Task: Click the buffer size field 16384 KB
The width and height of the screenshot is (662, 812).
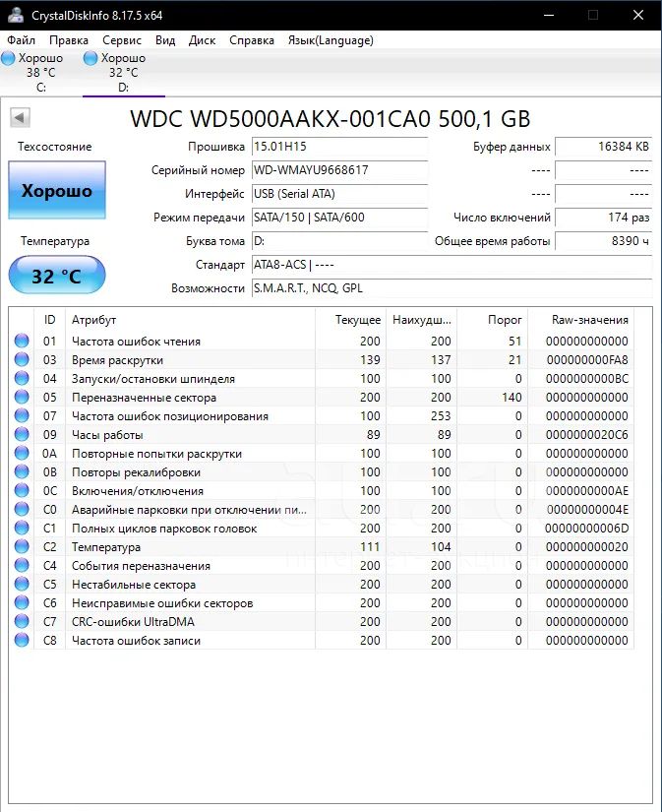Action: pyautogui.click(x=603, y=147)
